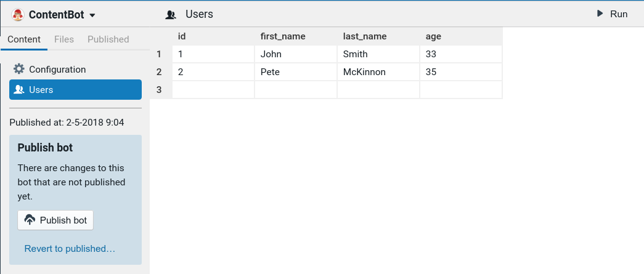
Task: Click the age column header
Action: pyautogui.click(x=433, y=36)
